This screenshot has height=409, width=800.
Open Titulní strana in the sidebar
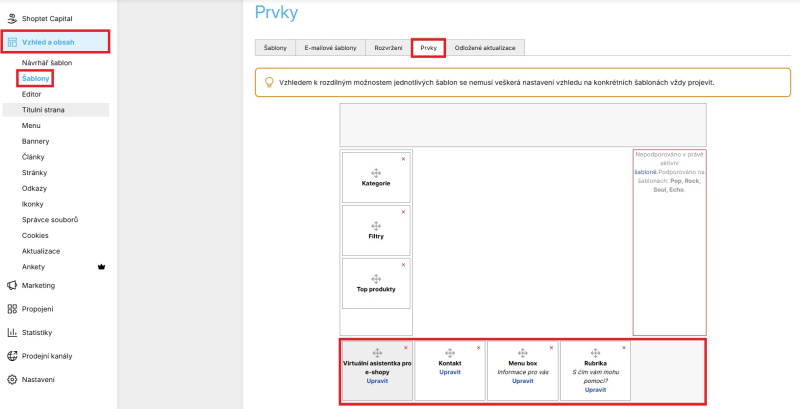(56, 110)
